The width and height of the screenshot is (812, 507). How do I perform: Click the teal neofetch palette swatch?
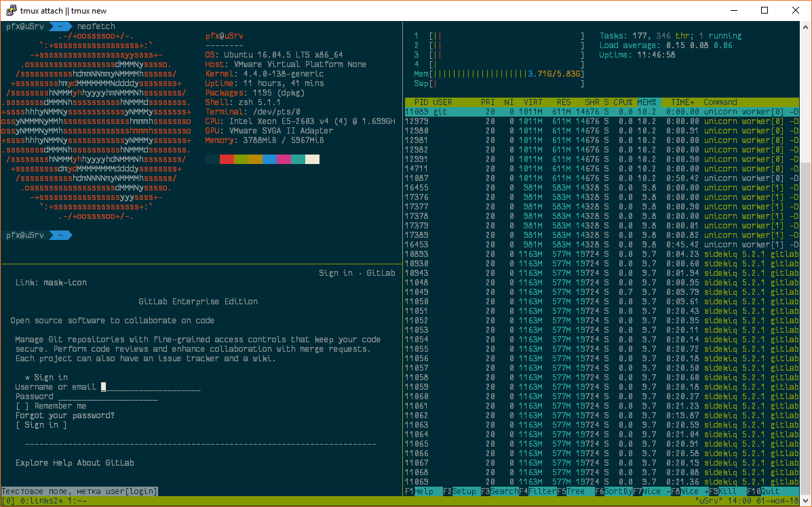tap(298, 159)
